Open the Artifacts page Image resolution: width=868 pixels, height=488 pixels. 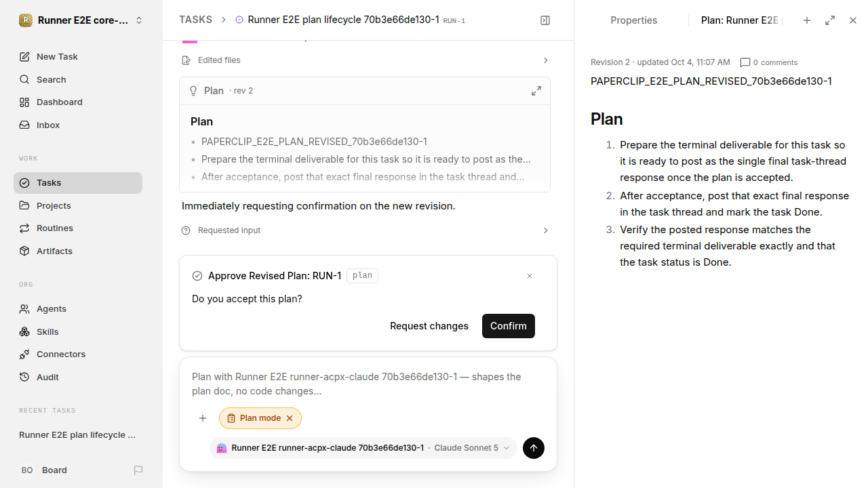pyautogui.click(x=78, y=251)
